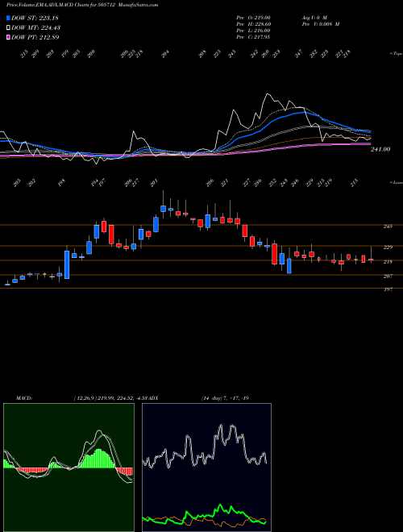
Task: Click the 'Avg V: 0 M' volume text
Action: (314, 18)
